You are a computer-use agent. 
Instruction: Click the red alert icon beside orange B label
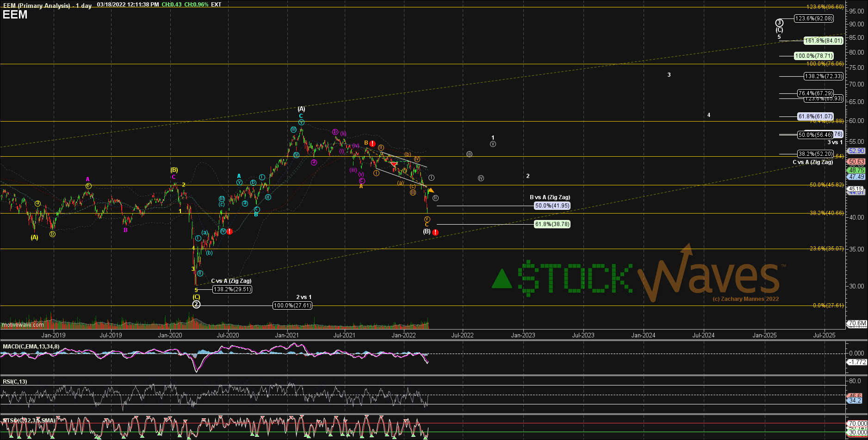point(372,144)
